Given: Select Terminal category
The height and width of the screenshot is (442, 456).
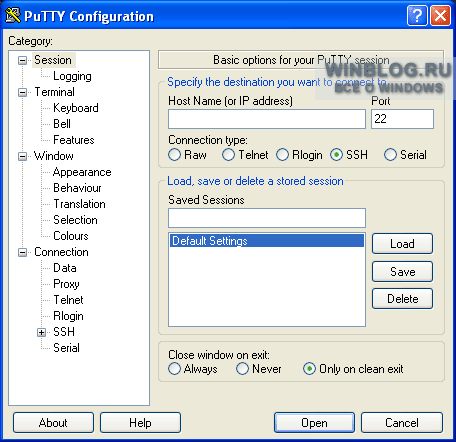Looking at the screenshot, I should (54, 92).
